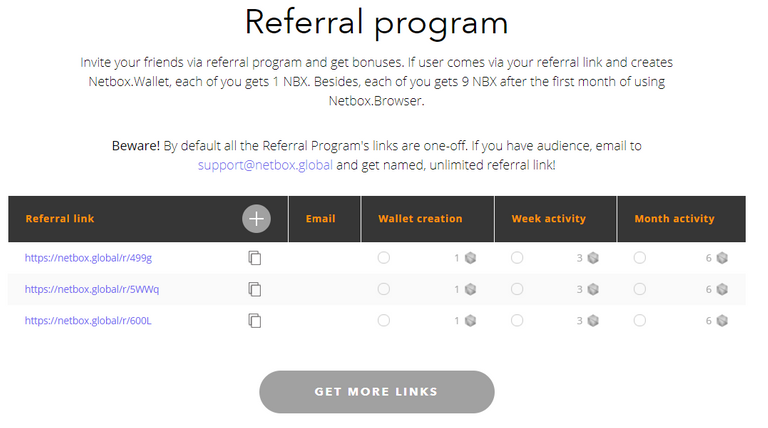Select month activity radio for 600L link
Viewport: 768px width, 428px height.
(640, 321)
